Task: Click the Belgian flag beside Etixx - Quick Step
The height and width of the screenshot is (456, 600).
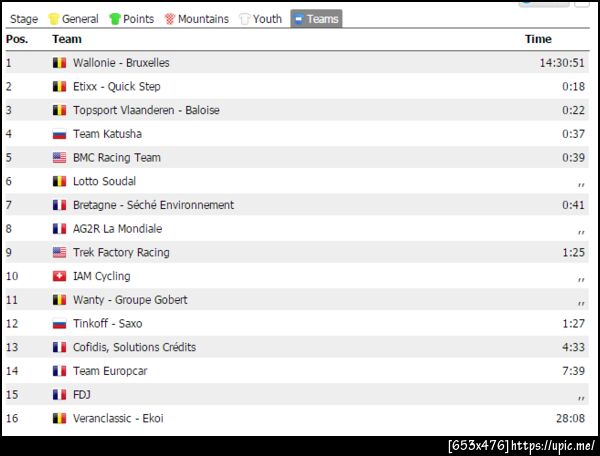Action: coord(59,86)
